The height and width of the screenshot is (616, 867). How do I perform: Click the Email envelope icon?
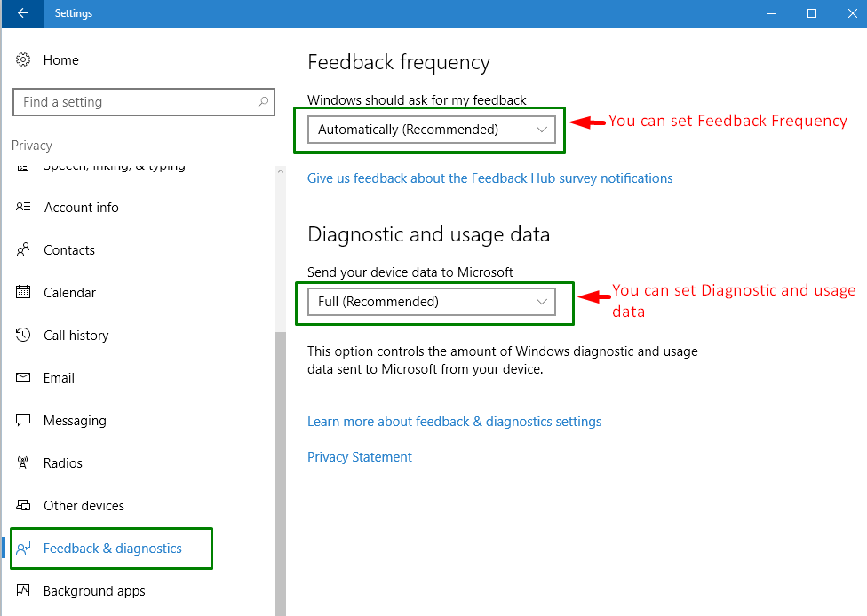24,378
